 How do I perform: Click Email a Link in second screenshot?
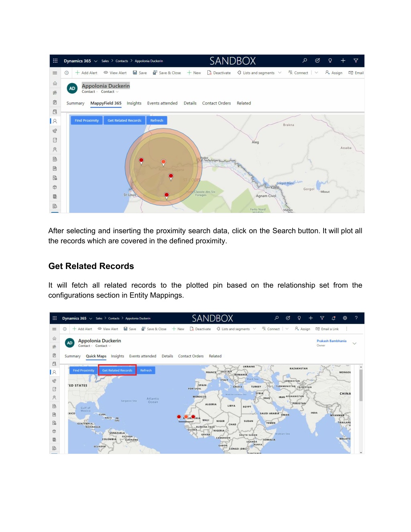pos(327,329)
